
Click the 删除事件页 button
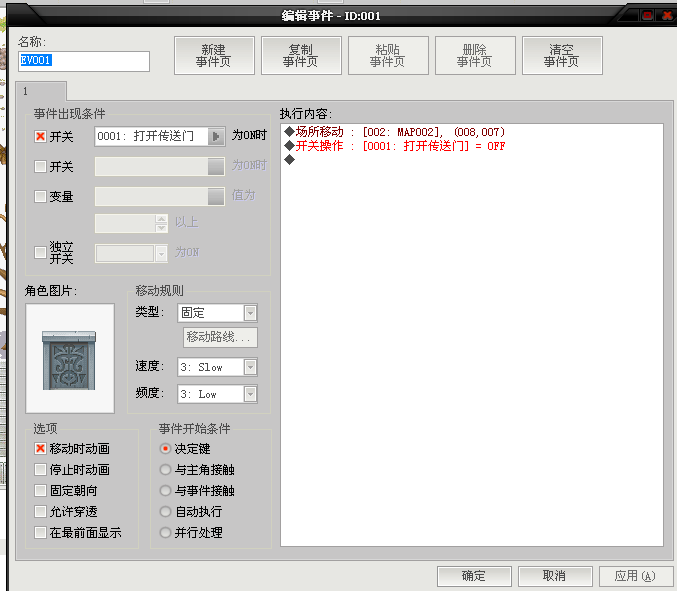point(475,56)
